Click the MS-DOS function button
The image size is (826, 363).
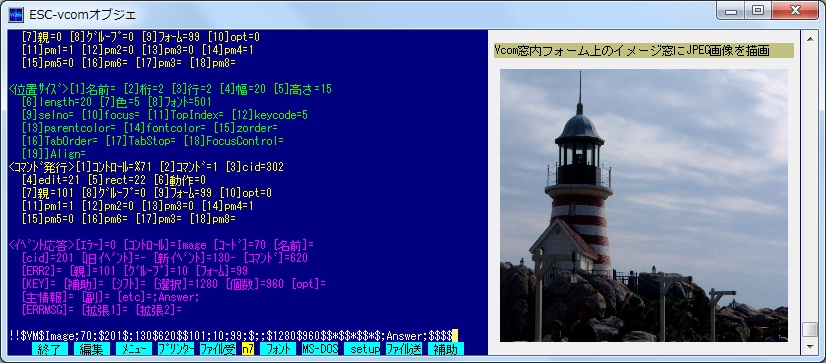[320, 349]
